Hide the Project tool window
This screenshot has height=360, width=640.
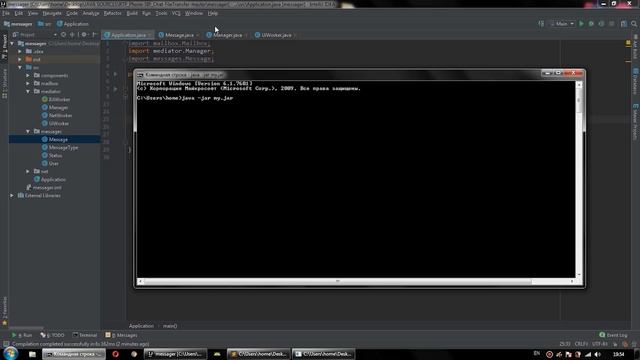(95, 35)
